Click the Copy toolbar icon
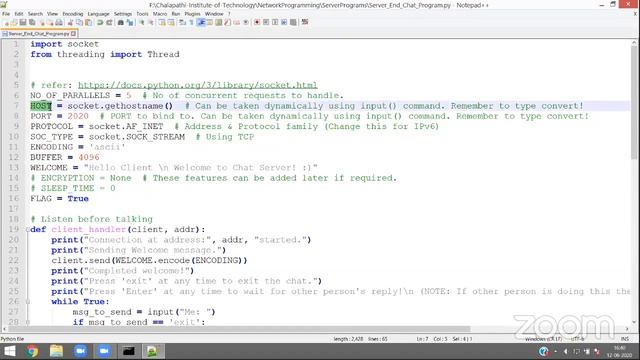This screenshot has width=640, height=360. pyautogui.click(x=79, y=22)
